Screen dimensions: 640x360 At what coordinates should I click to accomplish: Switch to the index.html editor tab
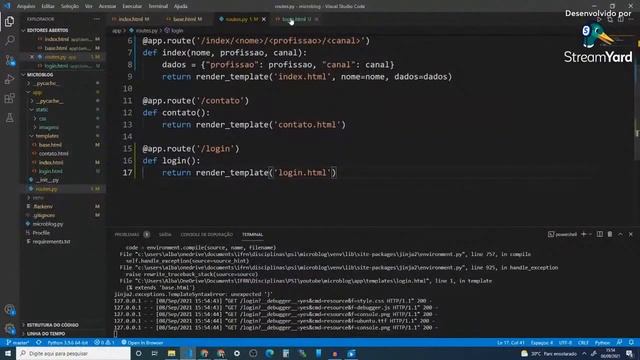(x=130, y=19)
